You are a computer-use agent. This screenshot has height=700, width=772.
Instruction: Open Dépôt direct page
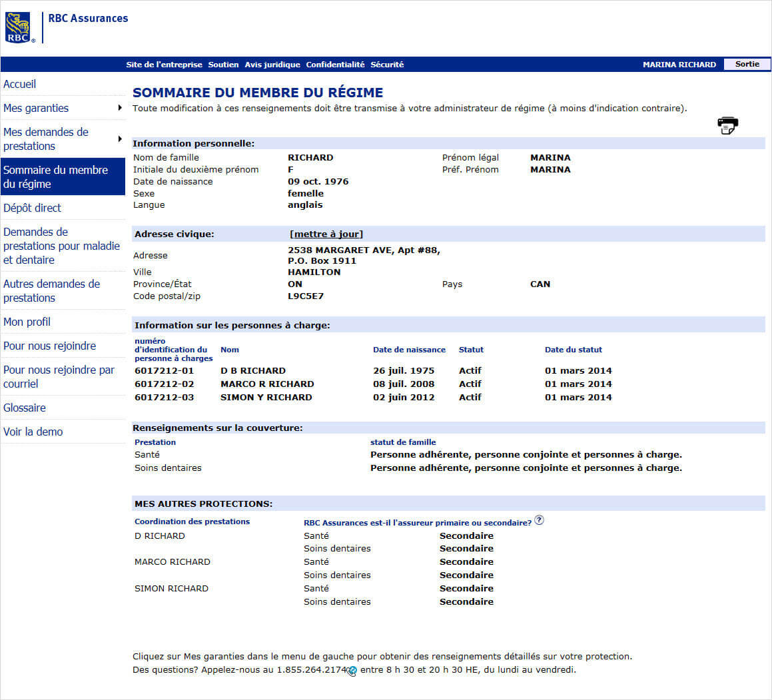(x=32, y=208)
